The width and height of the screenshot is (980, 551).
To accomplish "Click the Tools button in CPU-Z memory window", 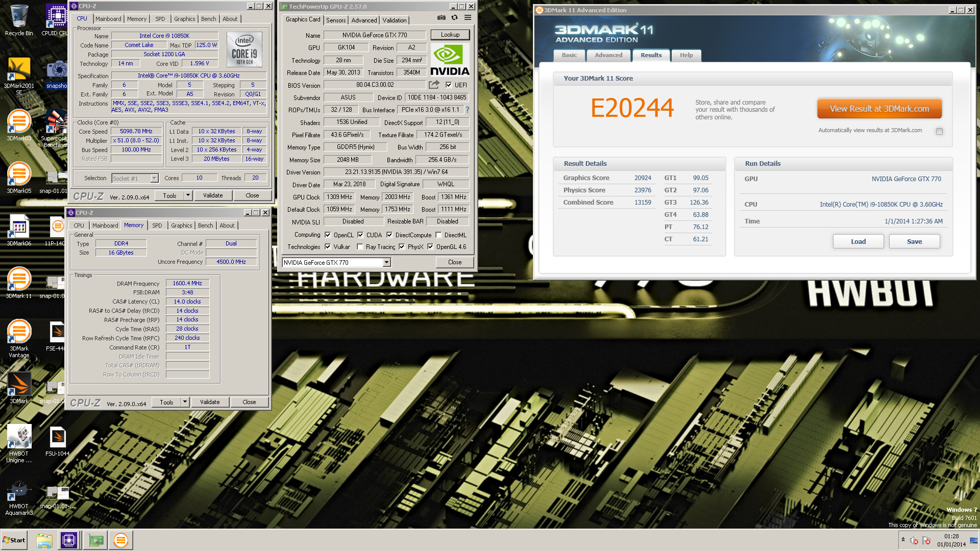I will 166,402.
